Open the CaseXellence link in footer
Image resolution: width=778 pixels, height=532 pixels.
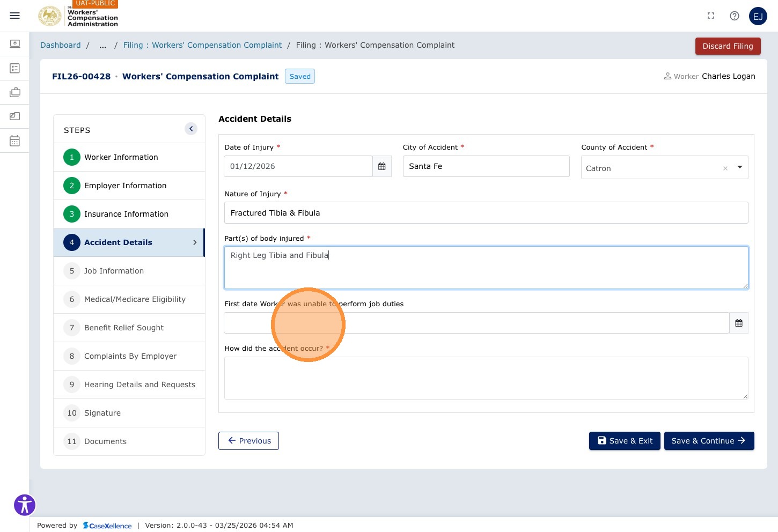point(107,526)
